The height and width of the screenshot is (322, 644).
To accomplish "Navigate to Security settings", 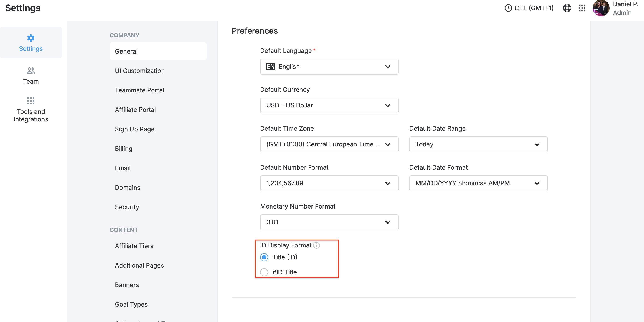I will (x=127, y=207).
